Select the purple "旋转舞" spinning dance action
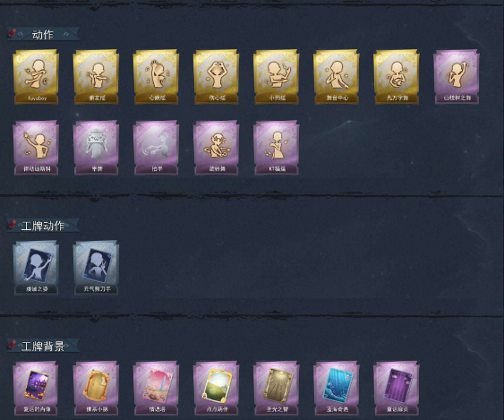 [x=216, y=148]
